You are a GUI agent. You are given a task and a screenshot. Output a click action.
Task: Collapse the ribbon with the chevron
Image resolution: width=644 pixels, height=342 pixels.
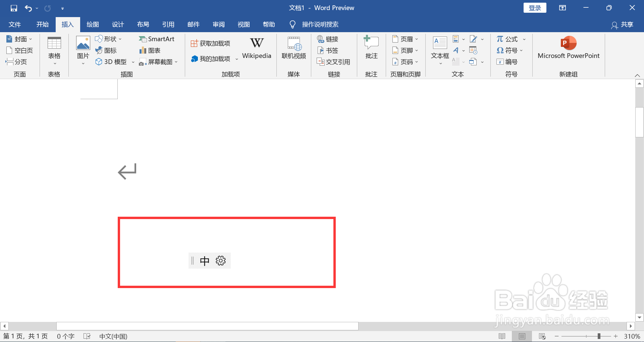pyautogui.click(x=638, y=75)
